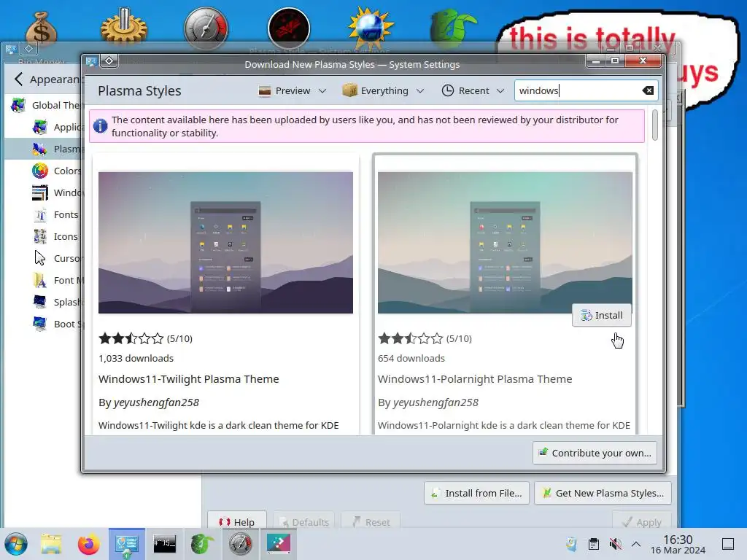Select Font Management icon in sidebar

tap(40, 281)
